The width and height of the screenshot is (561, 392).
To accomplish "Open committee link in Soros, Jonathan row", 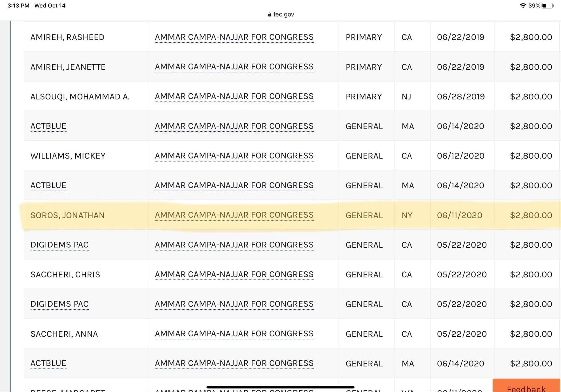I will pyautogui.click(x=234, y=215).
